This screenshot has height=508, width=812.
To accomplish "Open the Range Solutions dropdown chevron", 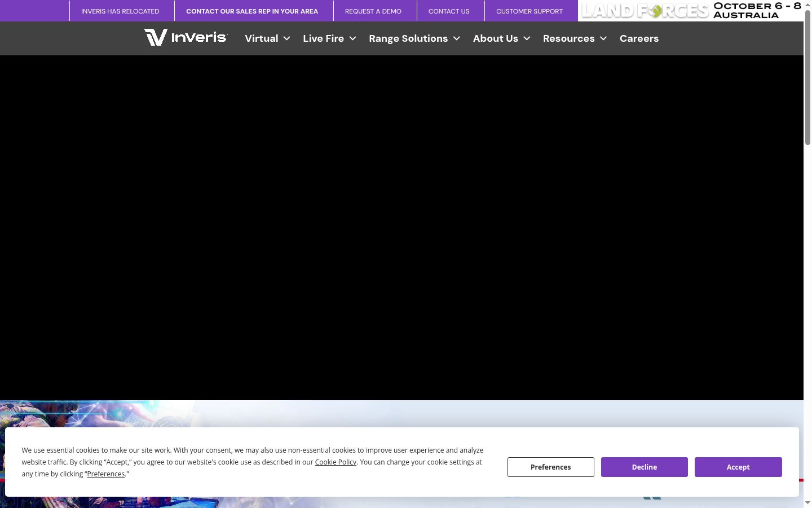I will coord(456,38).
